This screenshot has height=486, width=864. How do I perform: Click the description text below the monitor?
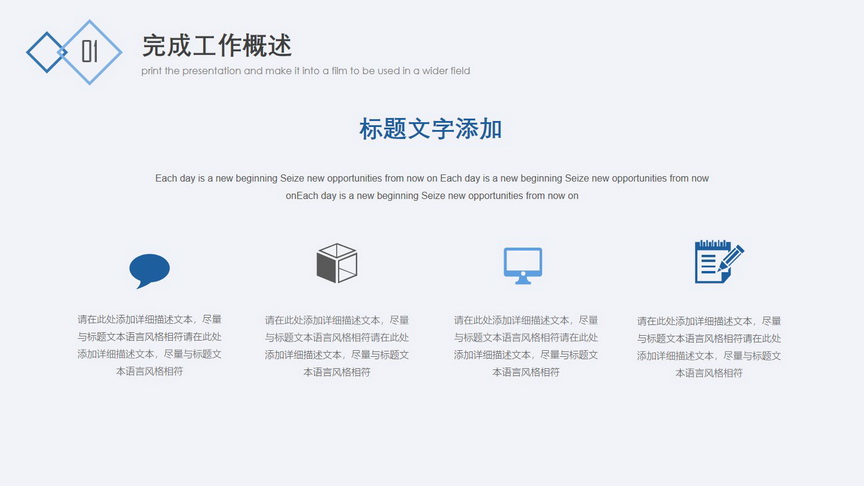point(526,346)
